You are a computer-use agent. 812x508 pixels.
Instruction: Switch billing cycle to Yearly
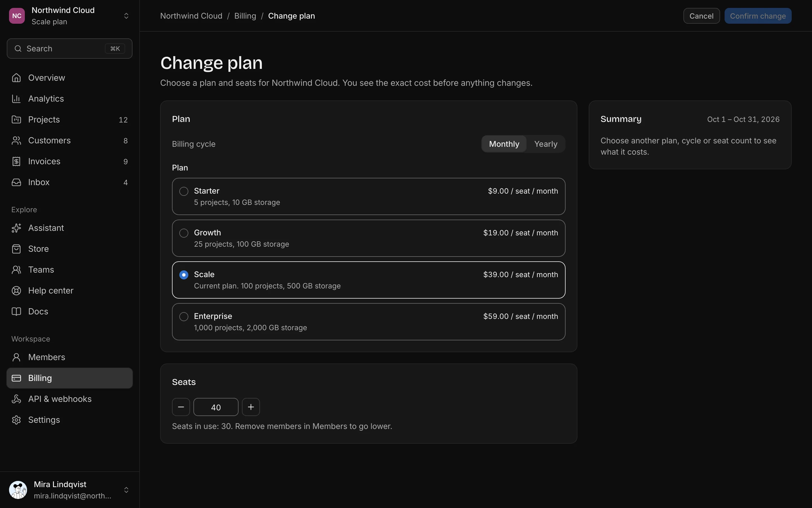(x=546, y=144)
